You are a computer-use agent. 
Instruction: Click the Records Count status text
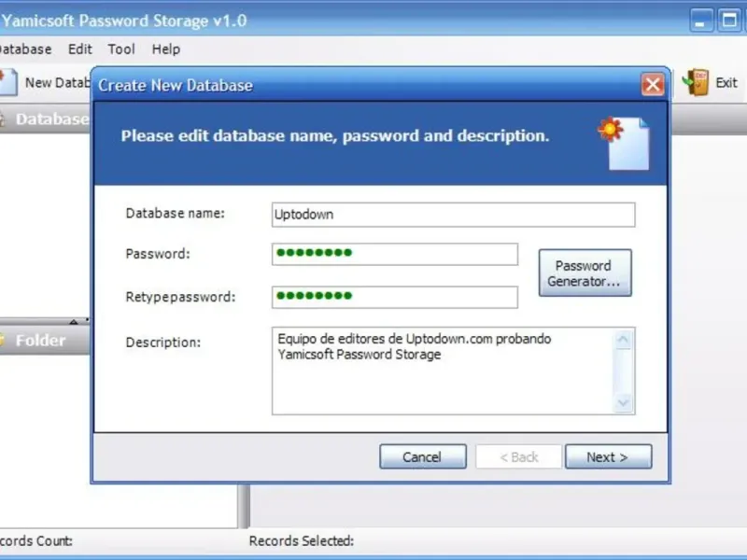pyautogui.click(x=35, y=541)
